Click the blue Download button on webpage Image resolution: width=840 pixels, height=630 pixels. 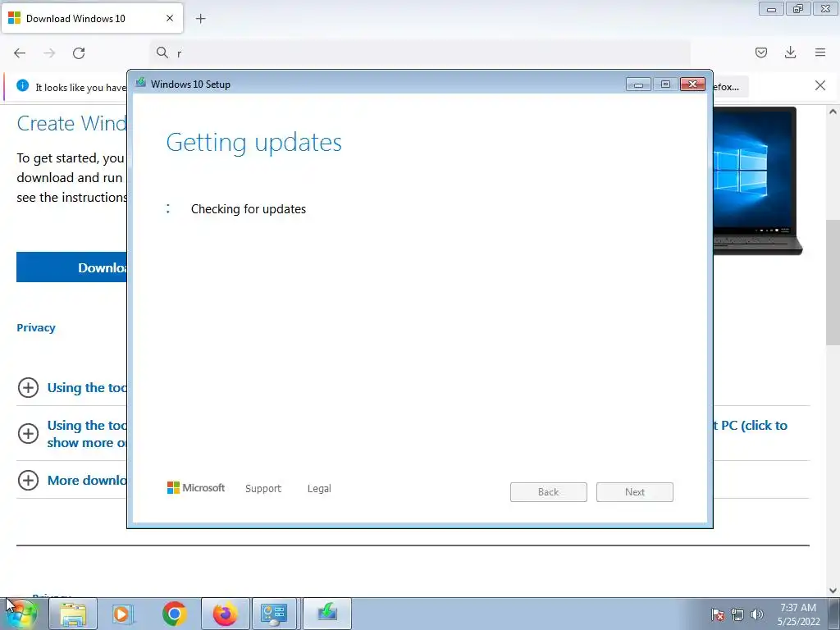(x=72, y=267)
